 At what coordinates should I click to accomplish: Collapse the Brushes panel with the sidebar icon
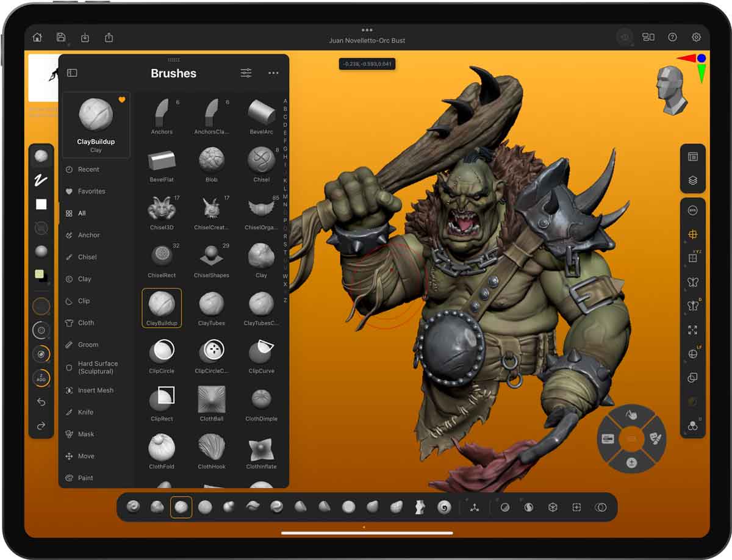tap(73, 73)
